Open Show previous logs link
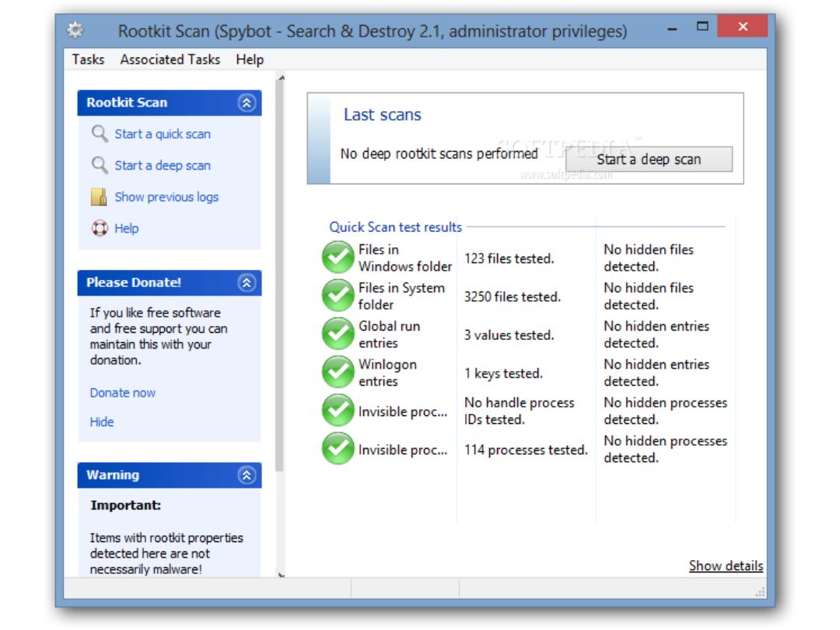The height and width of the screenshot is (630, 840). point(166,197)
